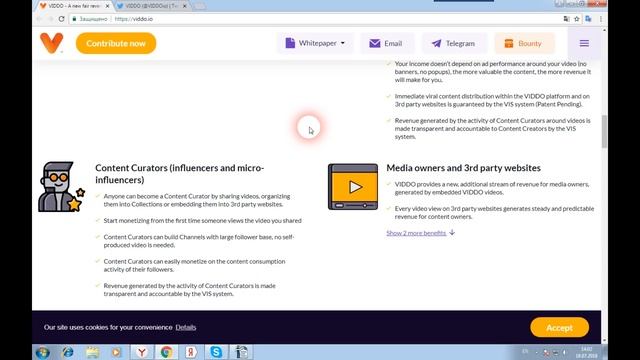The width and height of the screenshot is (640, 360).
Task: Switch to Chrome in the taskbar
Action: 166,352
